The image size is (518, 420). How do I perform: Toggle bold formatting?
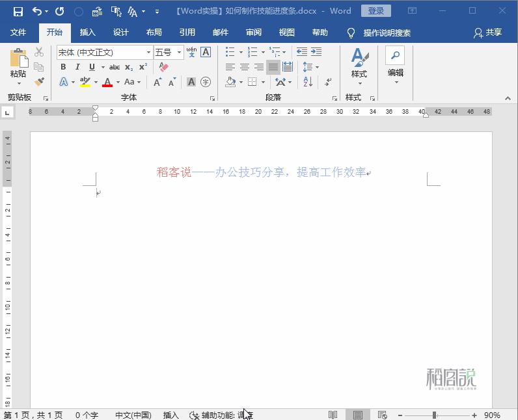[x=63, y=67]
